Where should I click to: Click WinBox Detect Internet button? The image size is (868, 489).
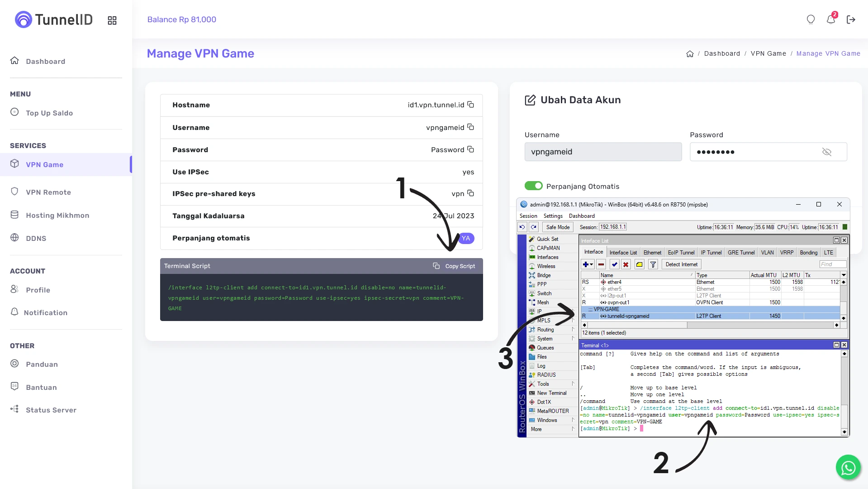coord(681,264)
